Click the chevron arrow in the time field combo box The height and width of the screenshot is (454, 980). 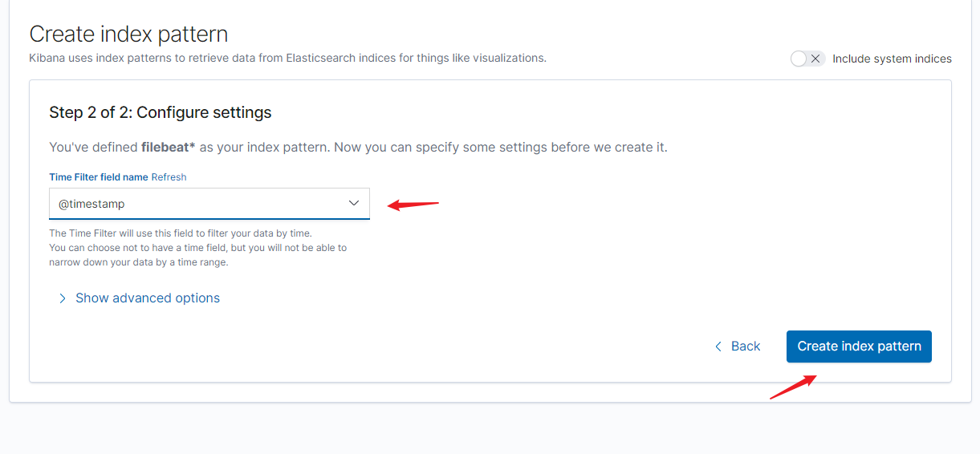[x=354, y=204]
